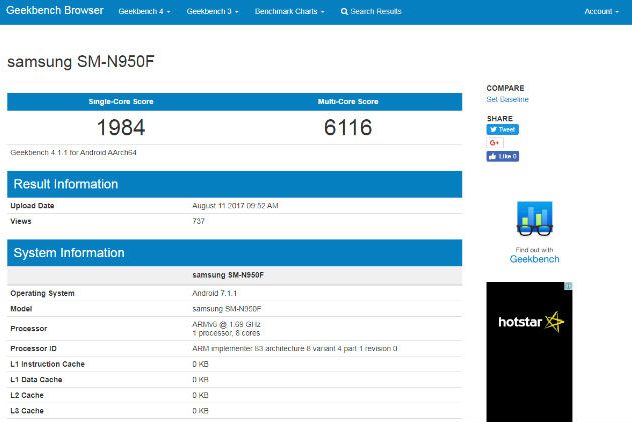Click the System Information section header

(68, 253)
